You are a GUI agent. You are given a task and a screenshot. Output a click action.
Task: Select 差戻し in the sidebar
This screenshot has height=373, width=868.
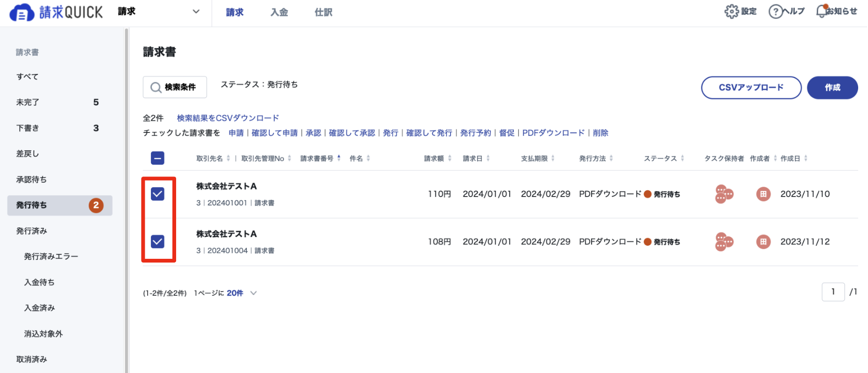tap(60, 154)
